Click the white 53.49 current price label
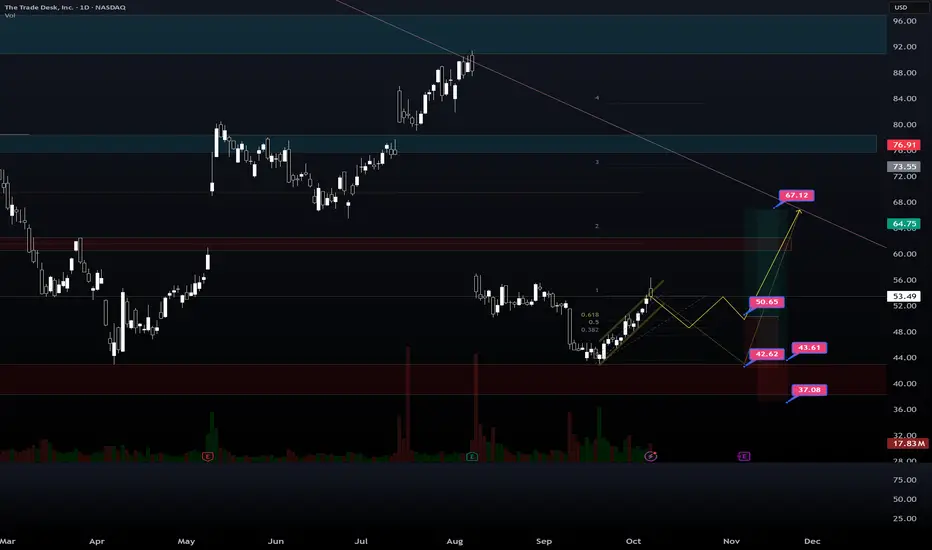This screenshot has width=932, height=550. (903, 296)
